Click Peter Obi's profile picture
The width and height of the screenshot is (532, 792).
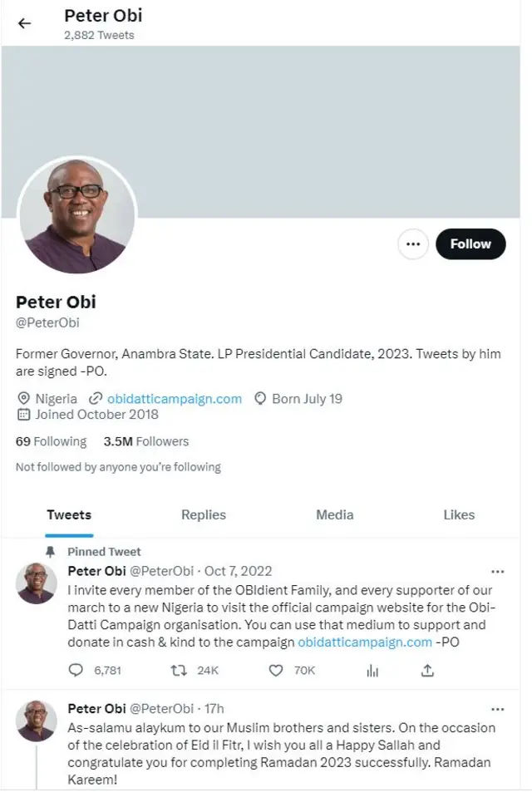coord(76,216)
